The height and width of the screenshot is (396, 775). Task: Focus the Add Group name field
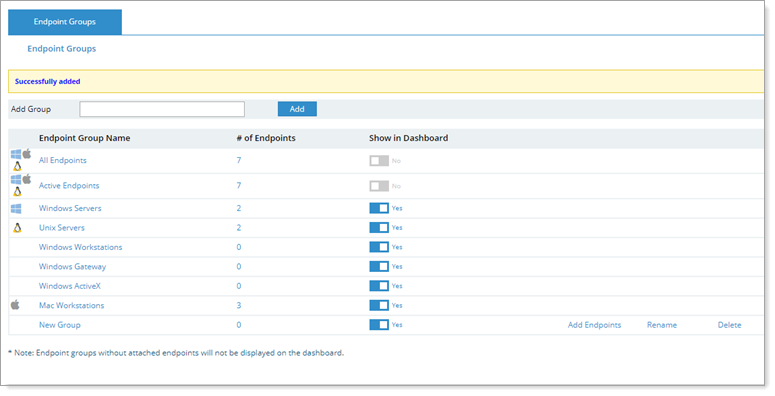pos(162,109)
